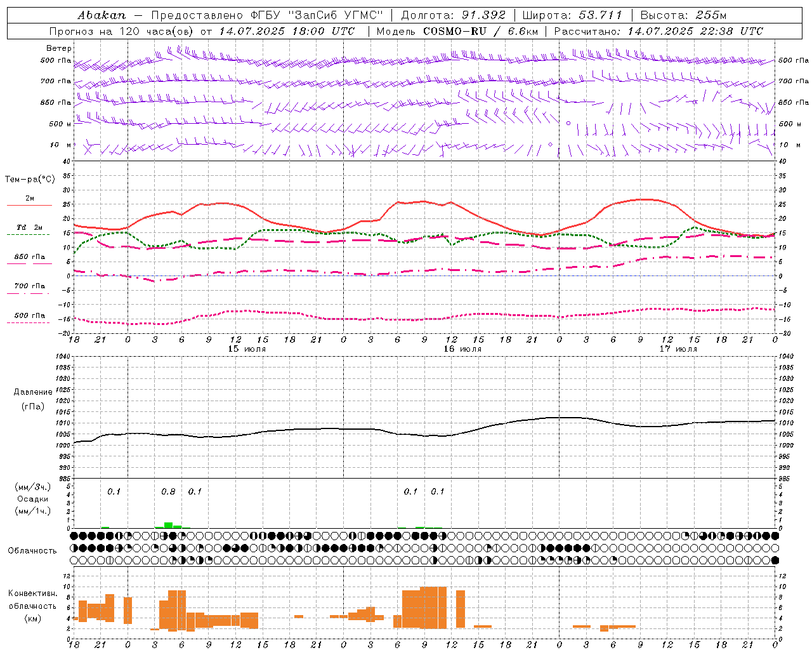Select 'Прогноз на 120 часа(ов)' forecast text
This screenshot has width=812, height=650.
[x=122, y=31]
